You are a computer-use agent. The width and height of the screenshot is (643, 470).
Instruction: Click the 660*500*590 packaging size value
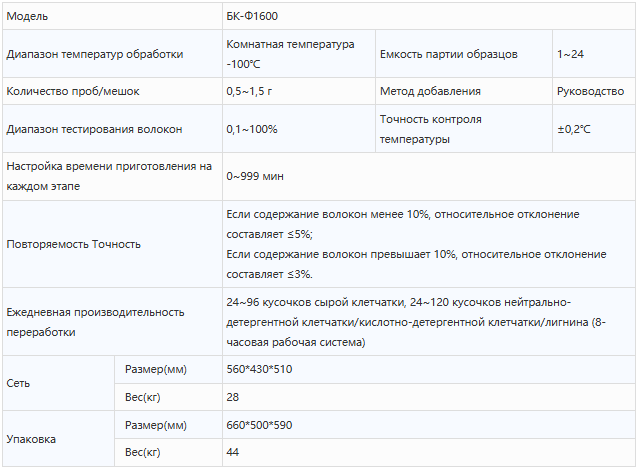259,425
